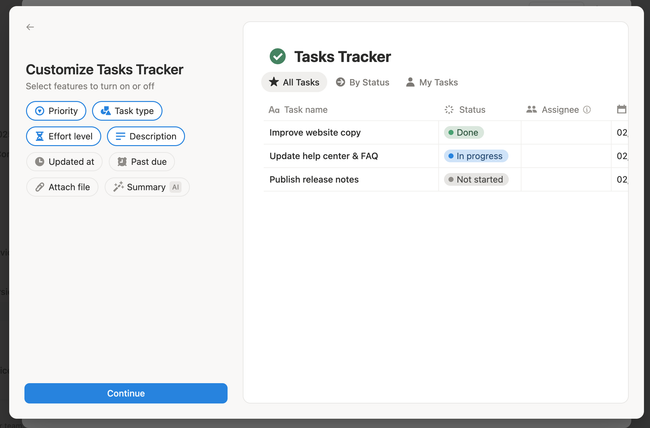Click the info icon beside Assignee
Image resolution: width=650 pixels, height=428 pixels.
coord(587,110)
